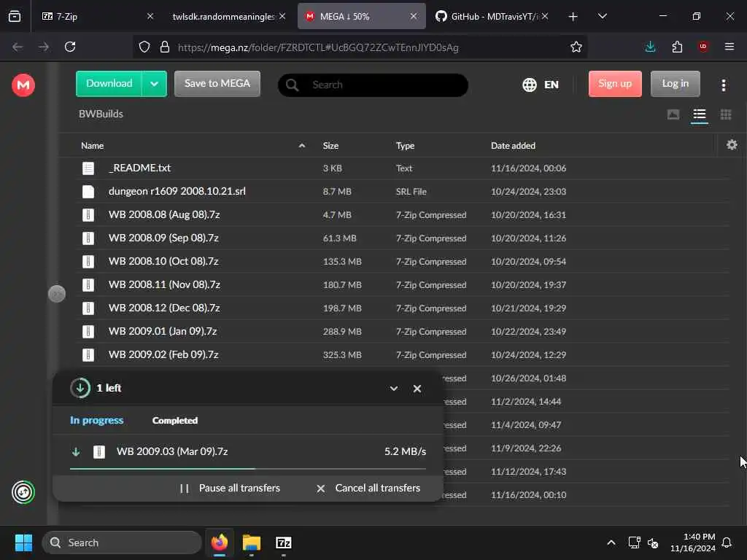Sort files by Size column

click(x=330, y=146)
